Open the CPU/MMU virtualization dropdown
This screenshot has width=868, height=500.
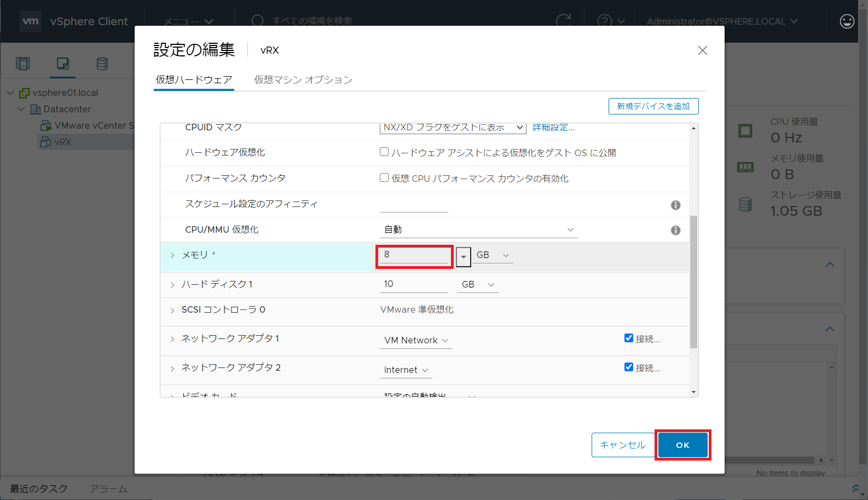pyautogui.click(x=479, y=229)
